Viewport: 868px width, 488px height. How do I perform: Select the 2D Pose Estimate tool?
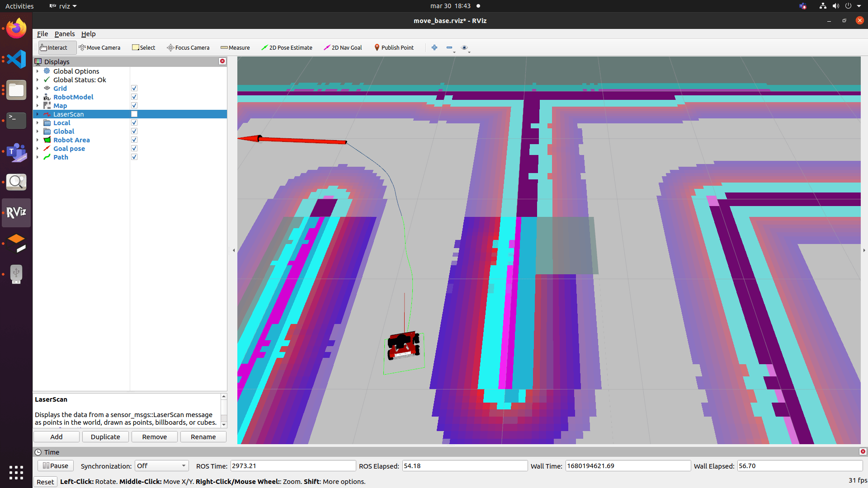287,47
